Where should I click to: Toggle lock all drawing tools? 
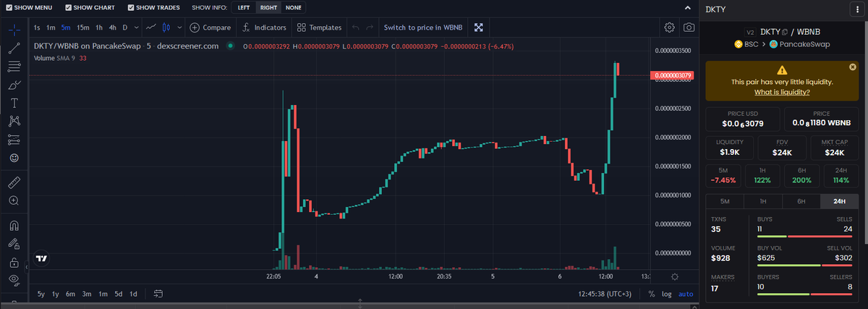[x=14, y=262]
